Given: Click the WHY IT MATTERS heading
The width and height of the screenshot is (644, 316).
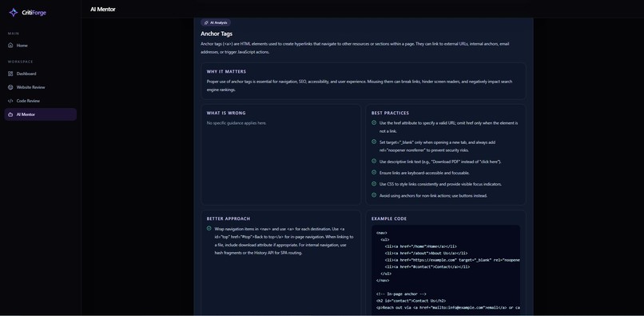Looking at the screenshot, I should pyautogui.click(x=226, y=71).
